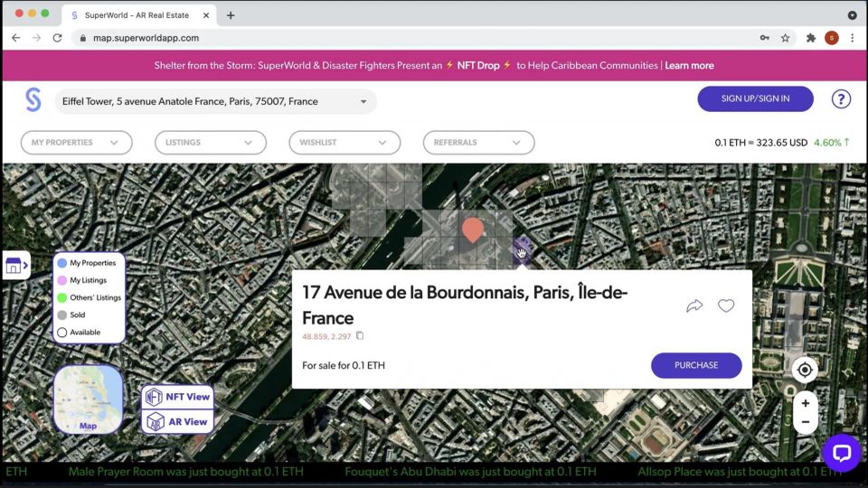Click the site padlock icon
Image resolution: width=868 pixels, height=488 pixels.
click(83, 38)
